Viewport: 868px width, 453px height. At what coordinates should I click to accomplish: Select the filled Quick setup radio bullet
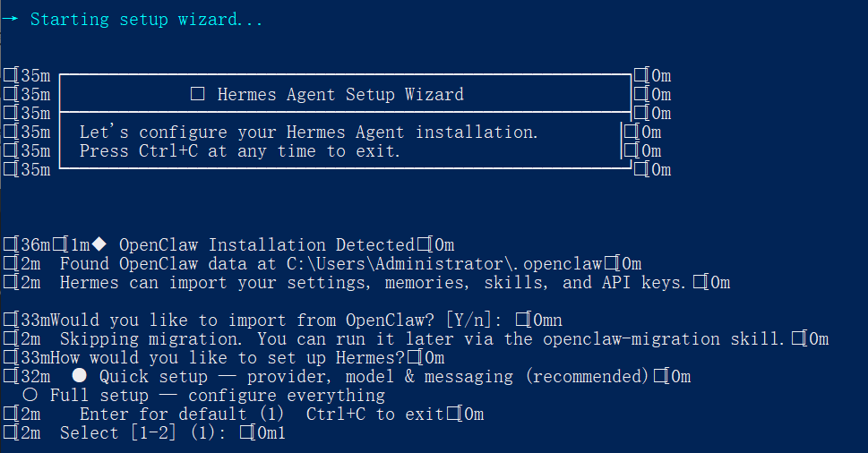point(80,376)
